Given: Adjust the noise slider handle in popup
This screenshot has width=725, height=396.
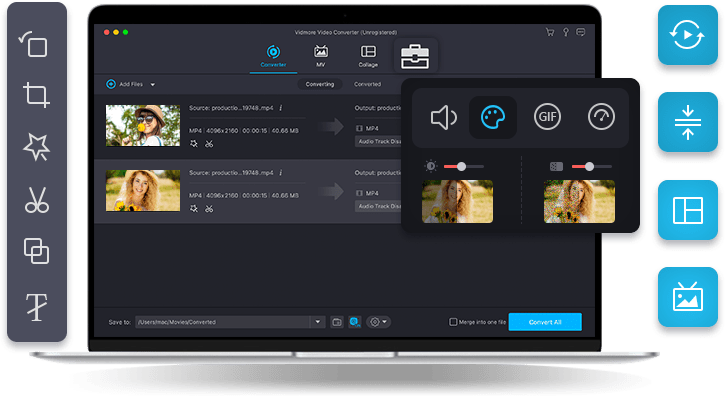Looking at the screenshot, I should click(x=589, y=167).
